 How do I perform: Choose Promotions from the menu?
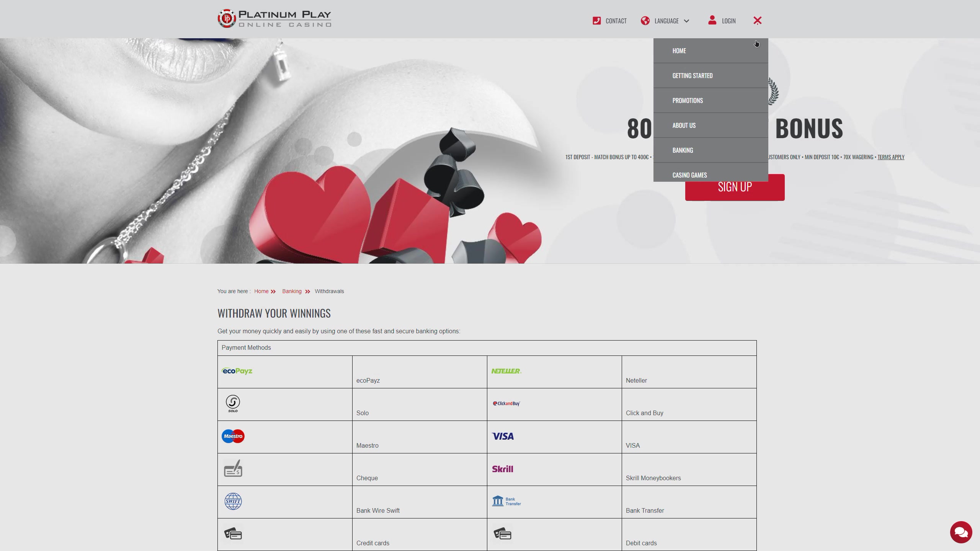tap(687, 101)
